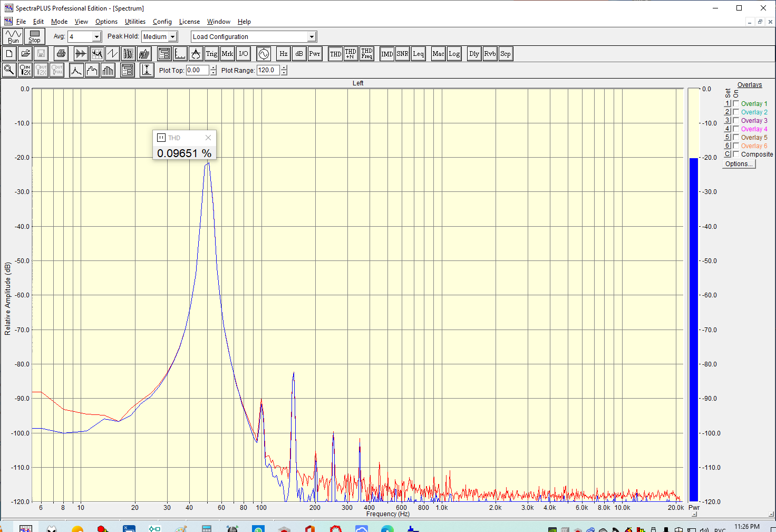This screenshot has width=776, height=532.
Task: Toggle the THD measurement utility button
Action: point(335,54)
